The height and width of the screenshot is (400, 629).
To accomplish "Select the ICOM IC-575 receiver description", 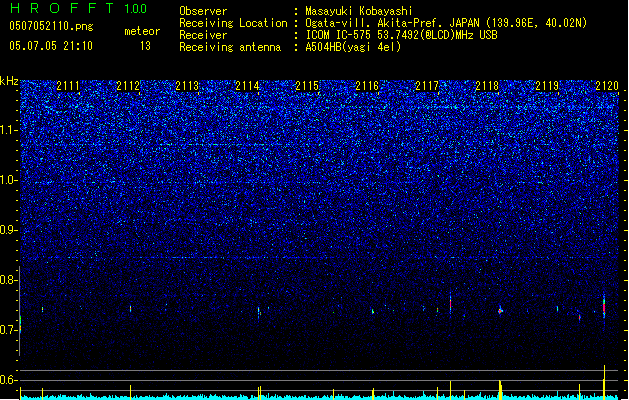I will pyautogui.click(x=401, y=35).
